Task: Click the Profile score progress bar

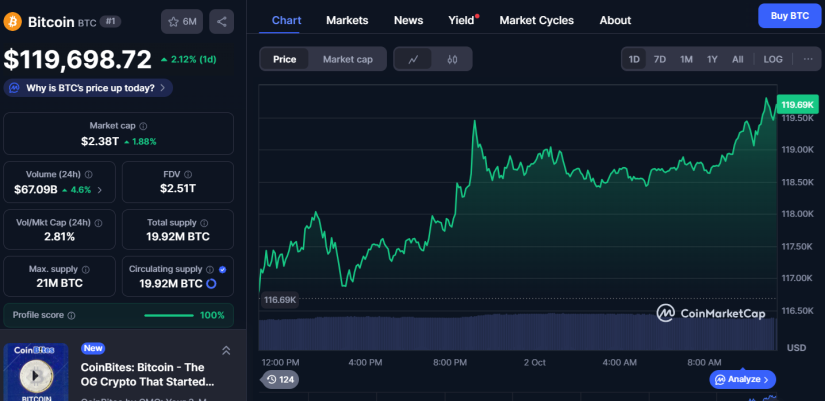Action: [168, 315]
